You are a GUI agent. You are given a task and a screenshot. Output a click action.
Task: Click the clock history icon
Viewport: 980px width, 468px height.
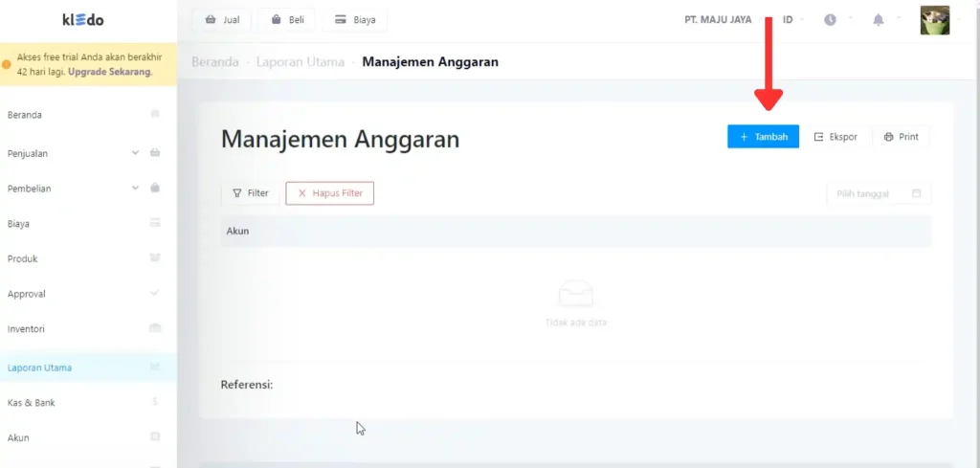[830, 20]
